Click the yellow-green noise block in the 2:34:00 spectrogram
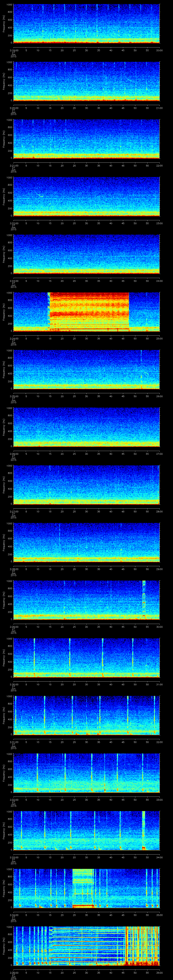Image resolution: width=173 pixels, height=980 pixels. (83, 888)
